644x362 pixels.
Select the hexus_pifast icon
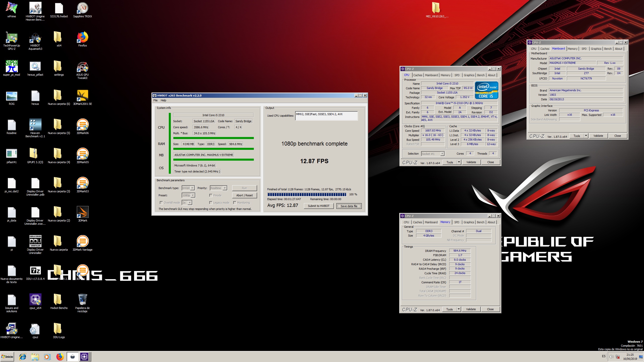coord(35,68)
